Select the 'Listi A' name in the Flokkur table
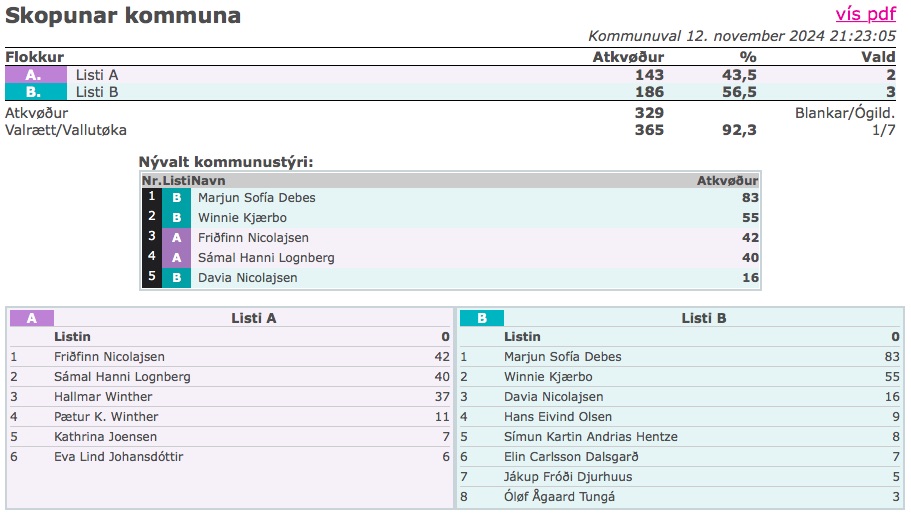 click(97, 75)
